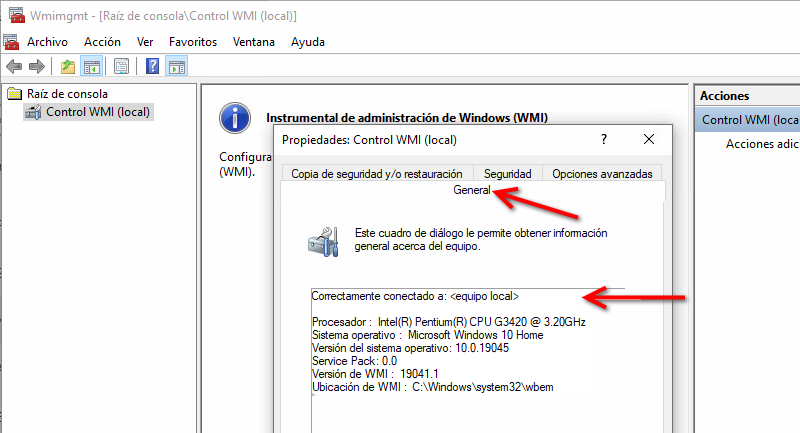
Task: Click the Procesador Intel Pentium G3420 line
Action: click(x=448, y=322)
